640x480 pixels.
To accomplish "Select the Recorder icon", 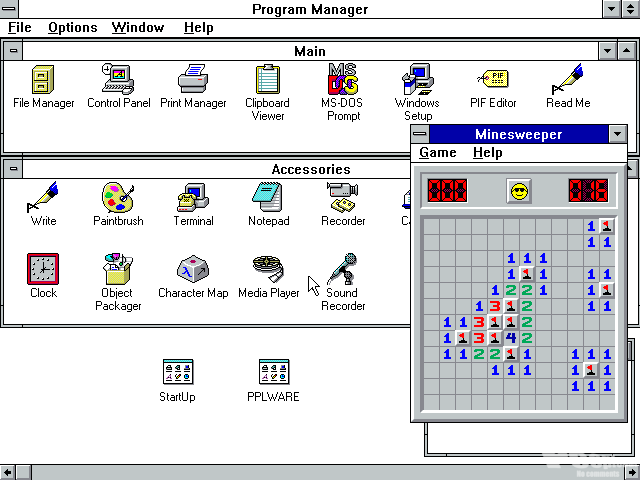I will [x=343, y=198].
